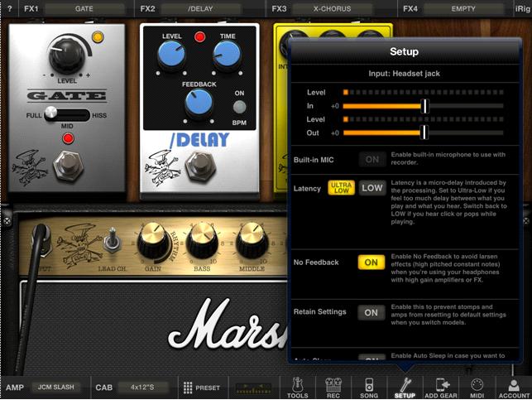Click the Marshall logo on the amp
The width and height of the screenshot is (532, 400).
[228, 325]
